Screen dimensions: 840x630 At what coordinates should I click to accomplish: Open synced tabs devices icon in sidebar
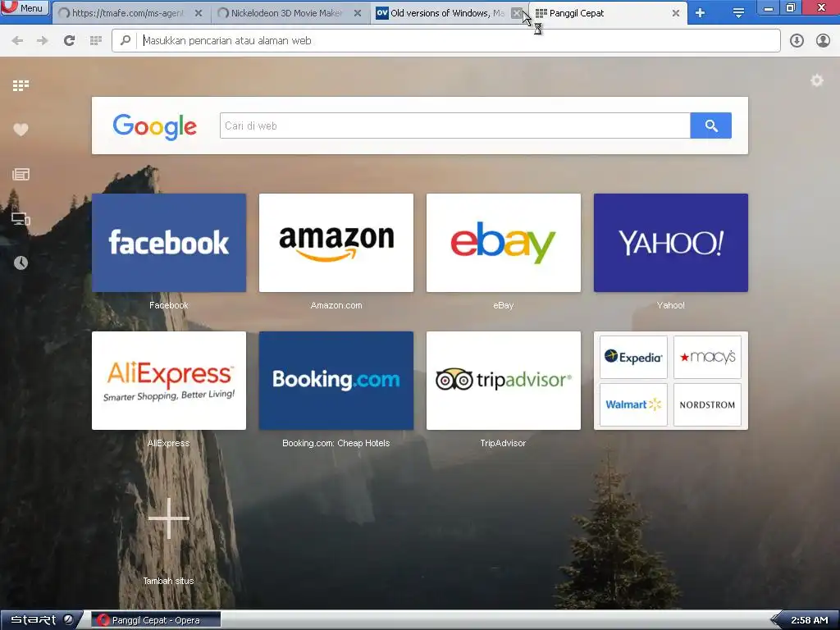pos(21,218)
